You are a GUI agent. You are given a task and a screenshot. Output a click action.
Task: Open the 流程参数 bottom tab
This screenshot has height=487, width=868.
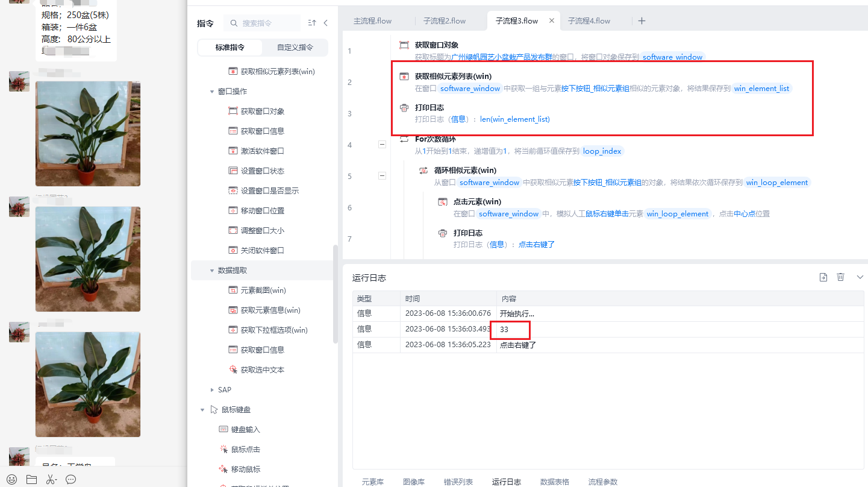tap(603, 482)
